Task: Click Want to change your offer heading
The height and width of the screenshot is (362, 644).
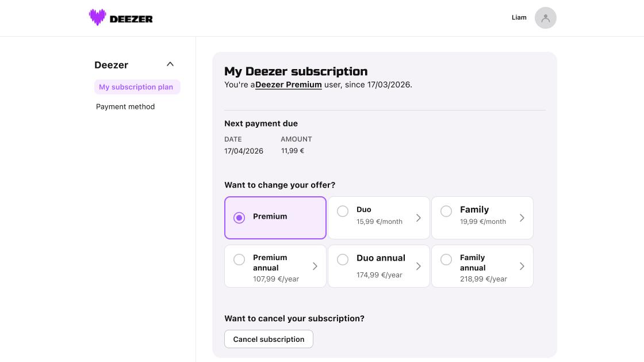Action: coord(279,185)
